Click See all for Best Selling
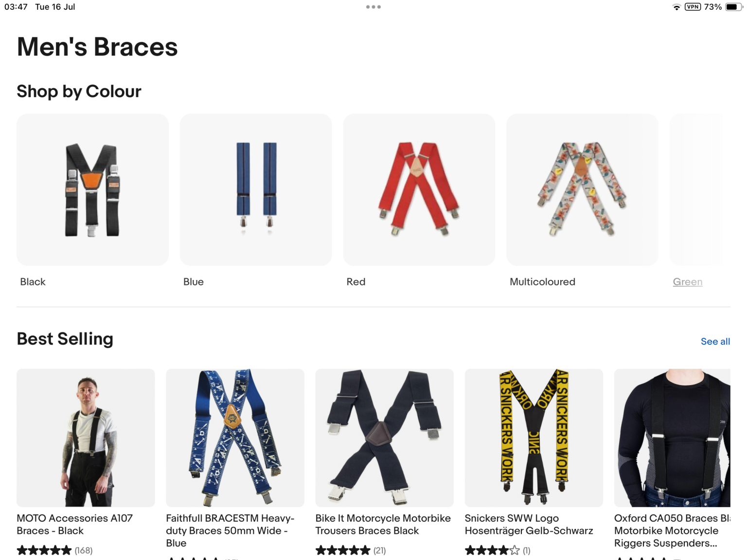The width and height of the screenshot is (747, 560). click(x=715, y=341)
